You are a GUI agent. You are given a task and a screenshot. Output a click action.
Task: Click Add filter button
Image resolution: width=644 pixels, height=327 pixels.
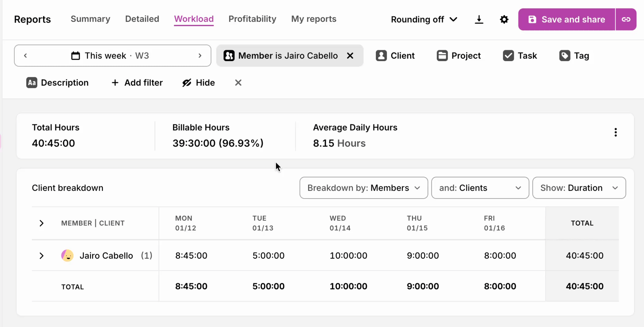(137, 83)
